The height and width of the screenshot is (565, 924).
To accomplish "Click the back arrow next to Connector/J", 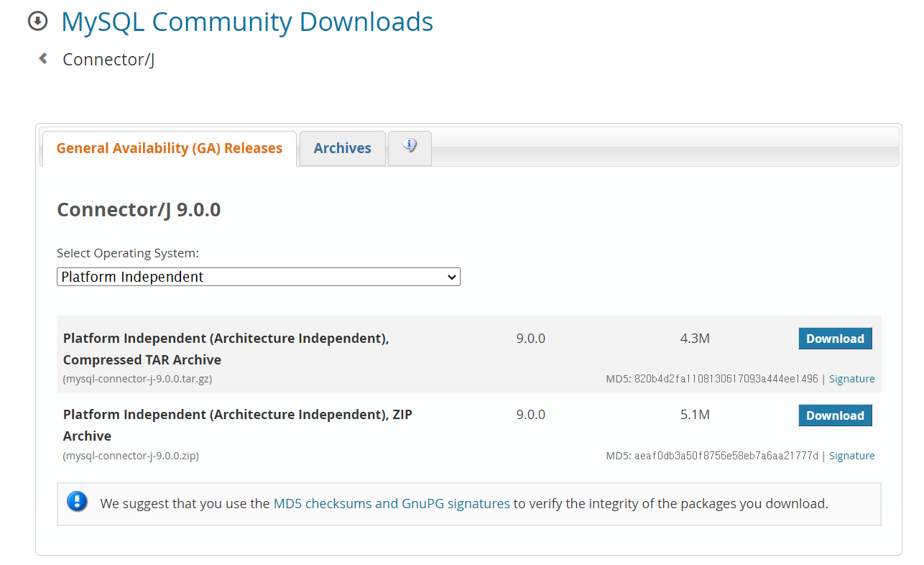I will (43, 58).
